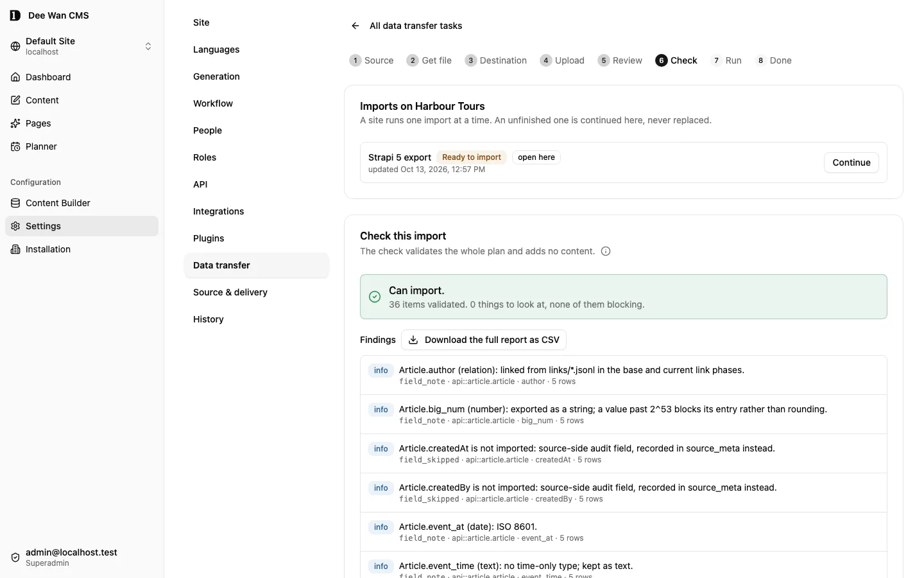Click the Dee Wan CMS logo icon
This screenshot has height=578, width=924.
pyautogui.click(x=15, y=15)
